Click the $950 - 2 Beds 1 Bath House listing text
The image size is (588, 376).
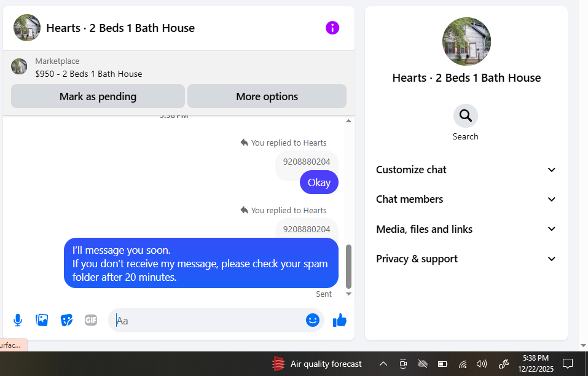(x=89, y=74)
